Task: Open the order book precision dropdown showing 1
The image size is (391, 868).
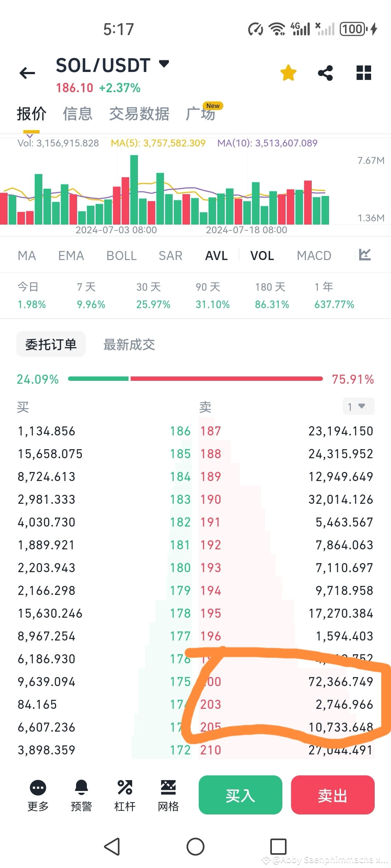Action: pyautogui.click(x=358, y=407)
